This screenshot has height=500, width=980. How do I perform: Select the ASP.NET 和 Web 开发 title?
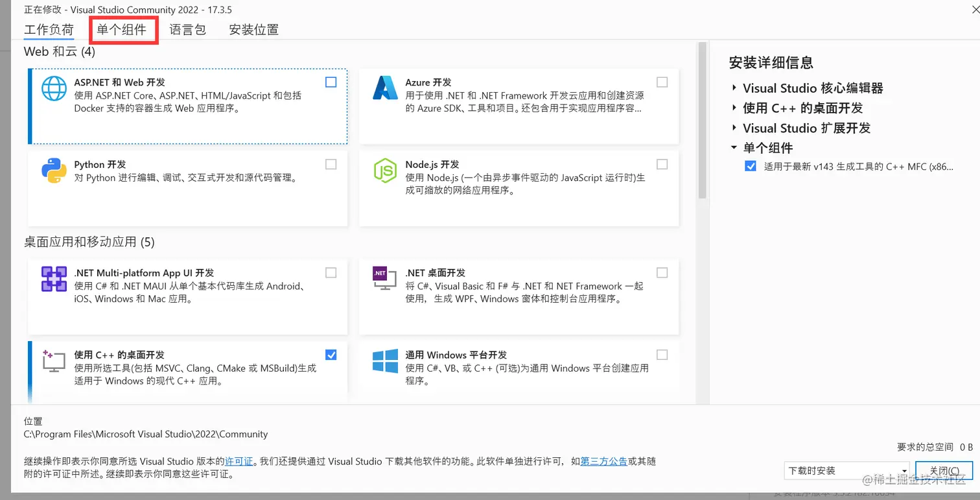pyautogui.click(x=120, y=82)
